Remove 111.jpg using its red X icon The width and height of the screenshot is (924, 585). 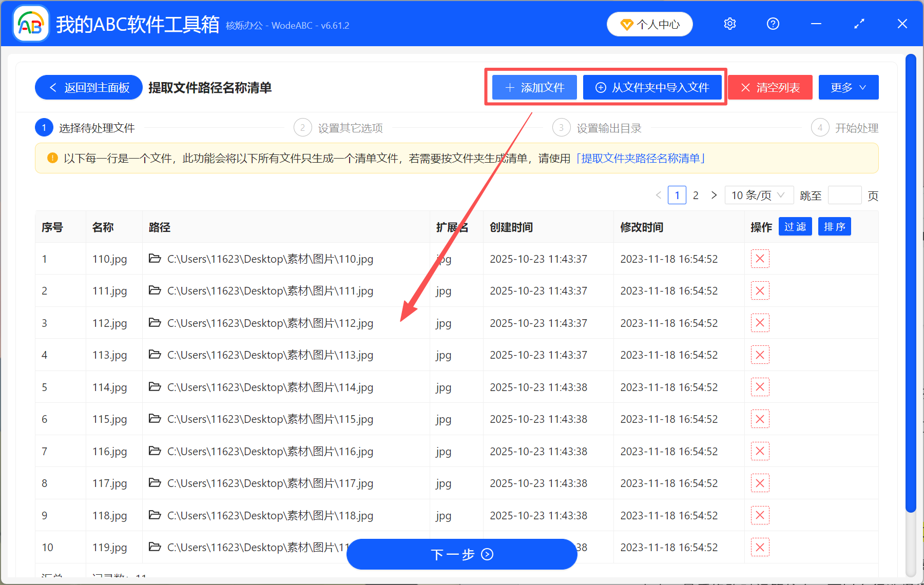tap(760, 290)
